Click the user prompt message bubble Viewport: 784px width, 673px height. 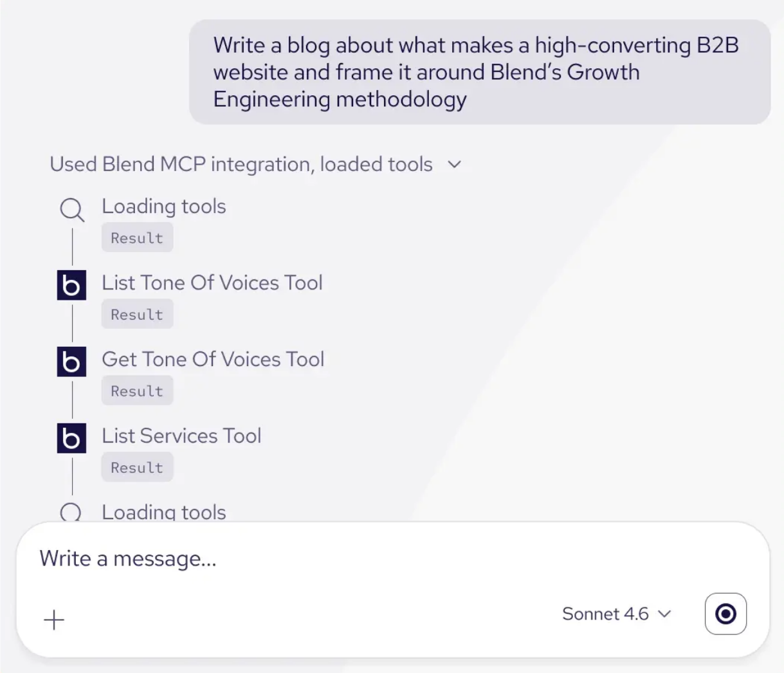pos(480,72)
